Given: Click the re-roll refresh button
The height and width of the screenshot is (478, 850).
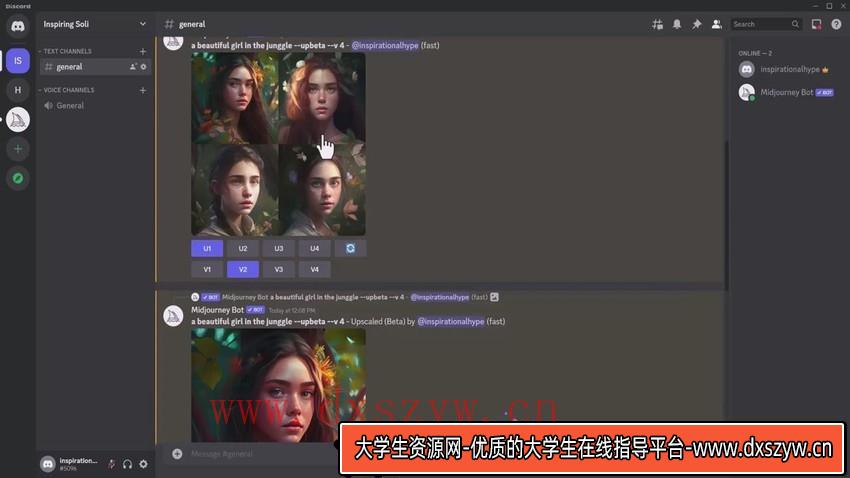Looking at the screenshot, I should coord(350,248).
